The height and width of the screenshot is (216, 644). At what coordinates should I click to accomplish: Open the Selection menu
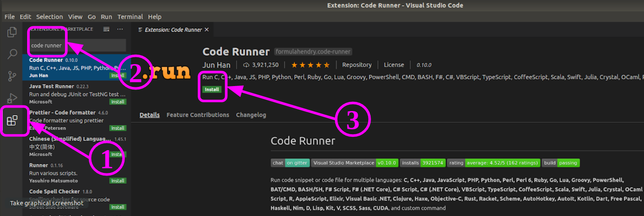tap(50, 17)
